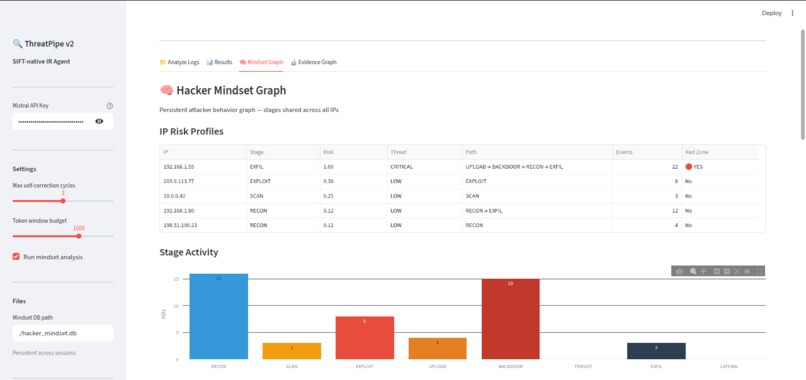Select IP cell 192.168.1.55
Screen dimensions: 806x380
(203, 167)
